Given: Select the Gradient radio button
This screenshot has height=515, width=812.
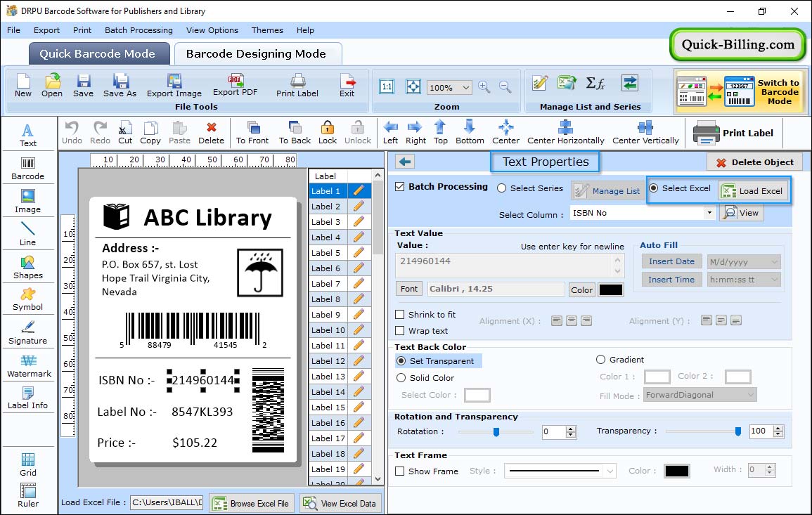Looking at the screenshot, I should point(600,359).
